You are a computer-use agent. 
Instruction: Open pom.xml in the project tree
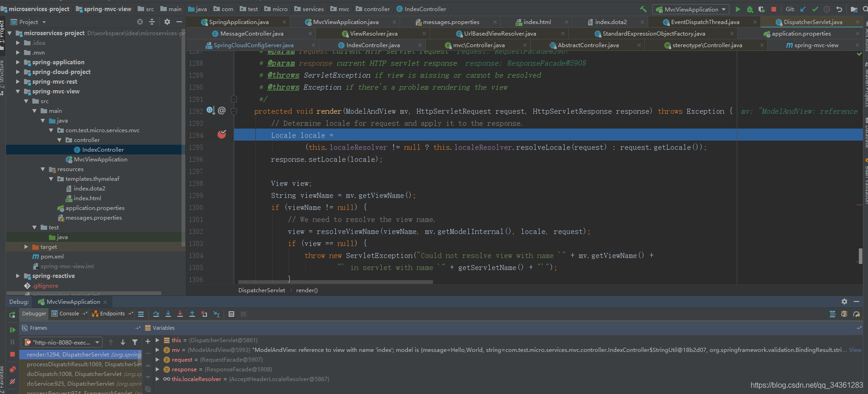(52, 257)
